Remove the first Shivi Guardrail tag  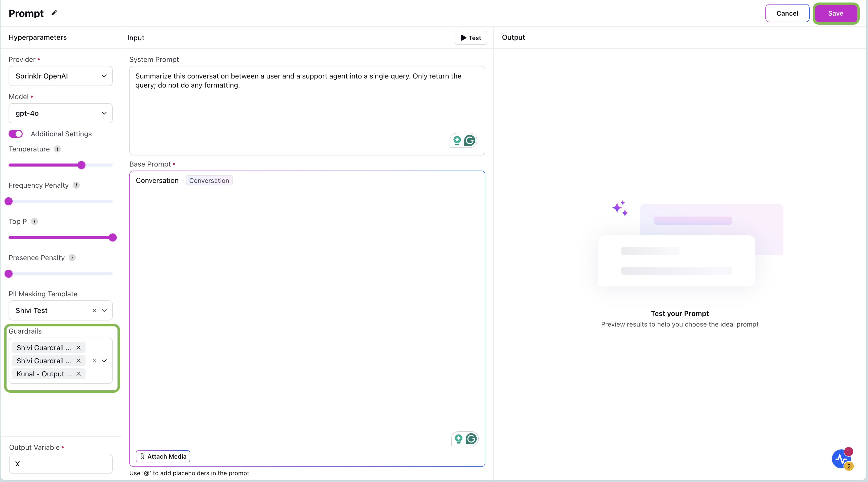(x=78, y=348)
